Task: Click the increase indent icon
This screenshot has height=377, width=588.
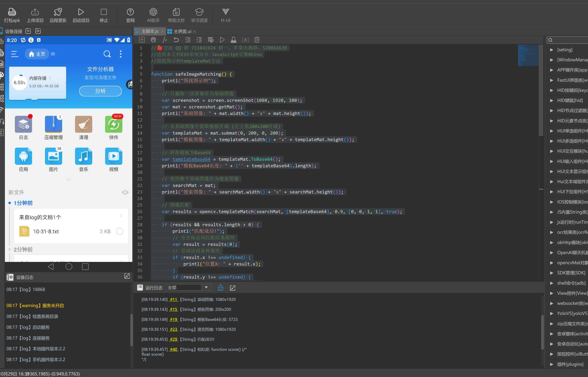Action: (199, 40)
